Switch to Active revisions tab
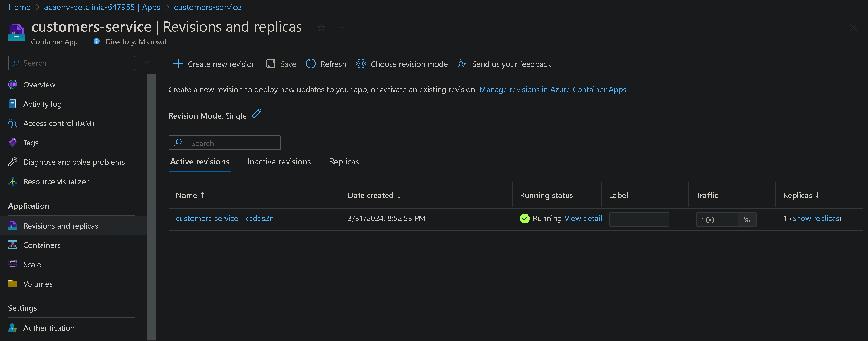This screenshot has height=341, width=868. click(x=199, y=161)
